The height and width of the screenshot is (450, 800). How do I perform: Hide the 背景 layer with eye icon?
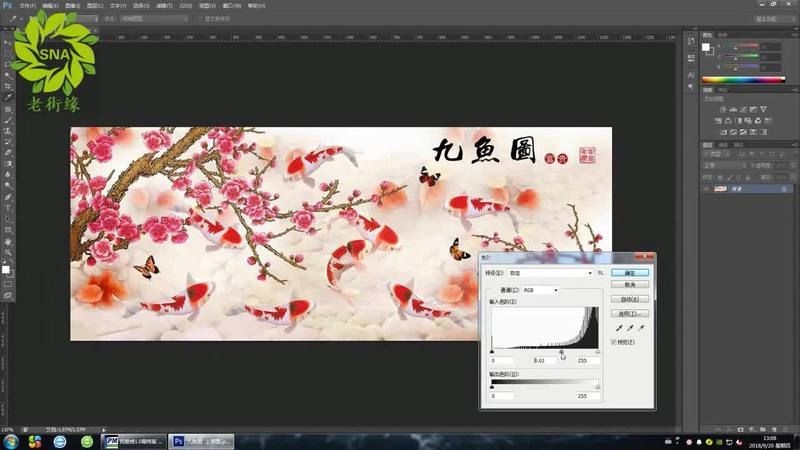706,189
